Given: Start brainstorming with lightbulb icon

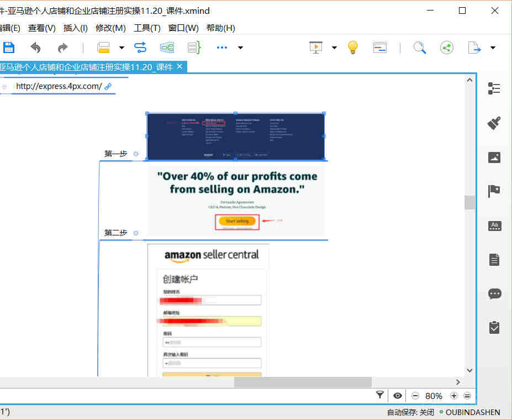Looking at the screenshot, I should [x=352, y=48].
